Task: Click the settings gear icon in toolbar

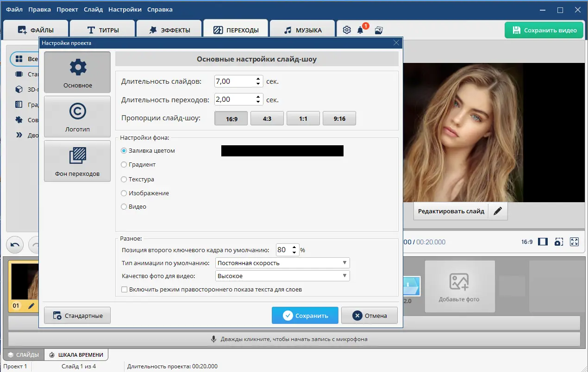Action: click(347, 30)
